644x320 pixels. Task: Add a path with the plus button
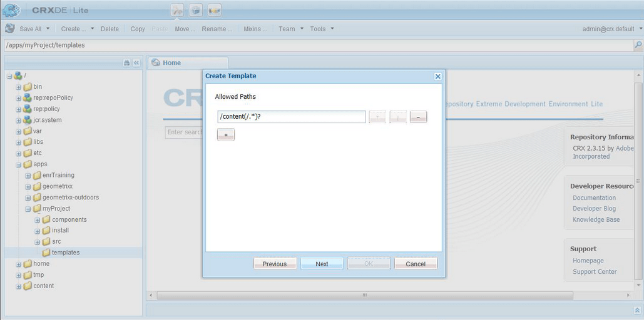(x=226, y=134)
